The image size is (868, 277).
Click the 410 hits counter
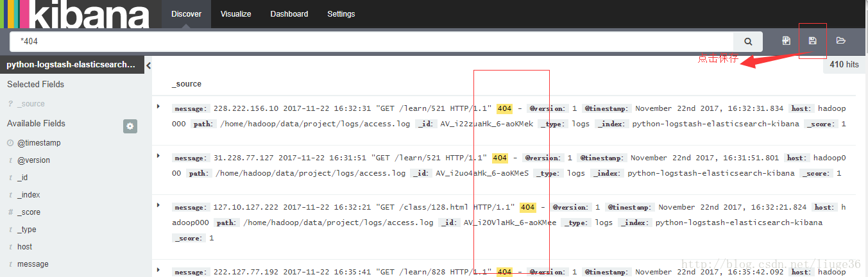pos(844,65)
